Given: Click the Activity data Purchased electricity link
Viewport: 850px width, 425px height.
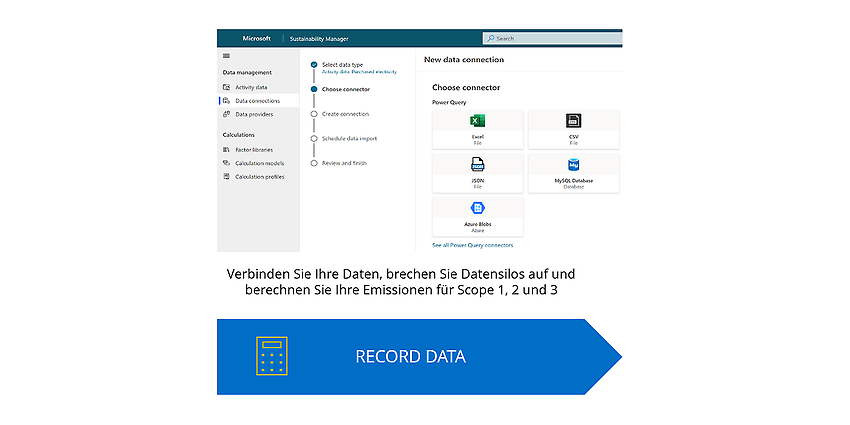Looking at the screenshot, I should (359, 72).
